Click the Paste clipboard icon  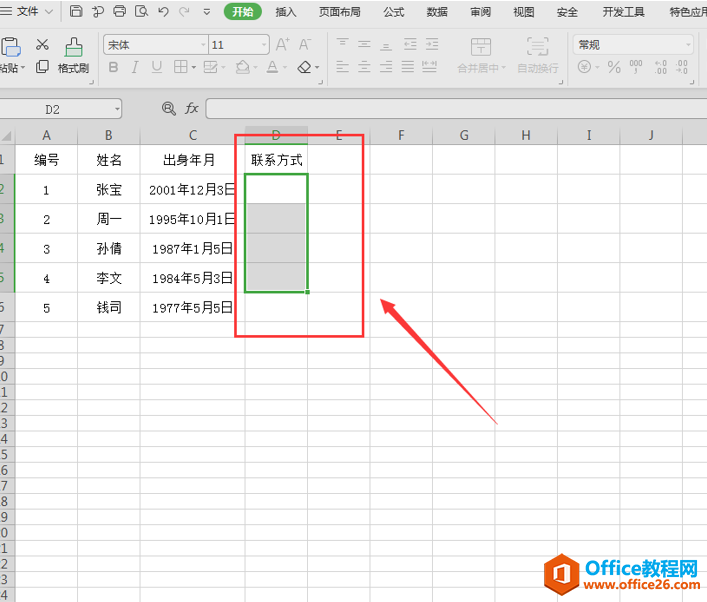tap(11, 47)
